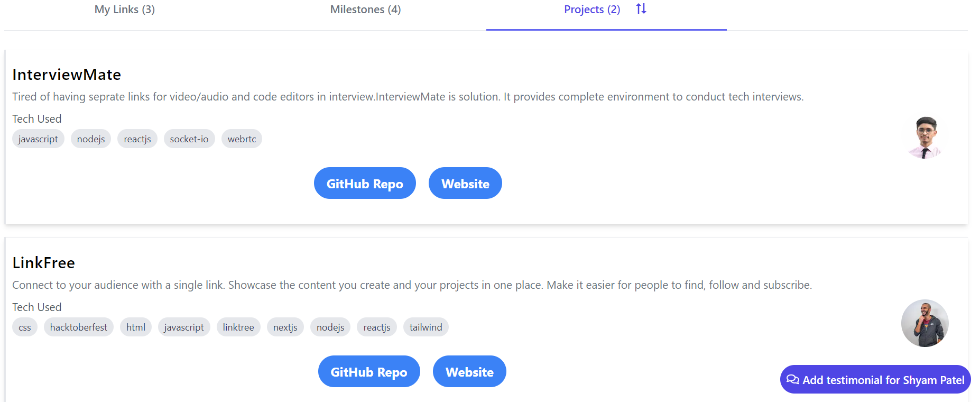The image size is (980, 402).
Task: Add testimonial for Shyam Patel
Action: 875,379
